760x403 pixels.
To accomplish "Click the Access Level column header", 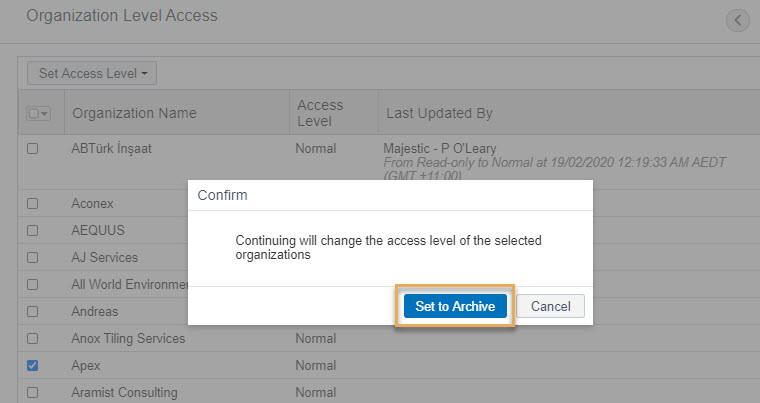I will 320,113.
